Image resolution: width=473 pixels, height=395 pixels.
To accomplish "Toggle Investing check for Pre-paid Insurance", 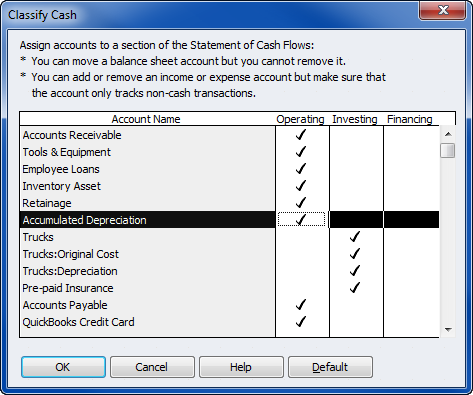I will tap(356, 288).
